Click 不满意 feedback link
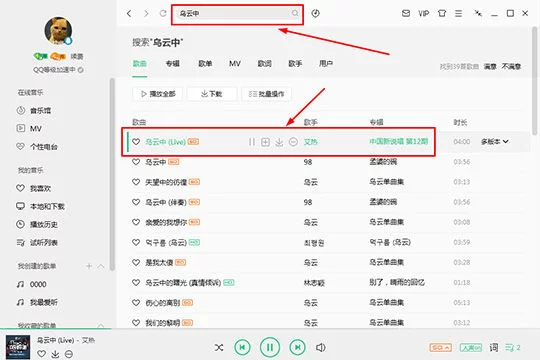This screenshot has height=360, width=540. [x=511, y=66]
